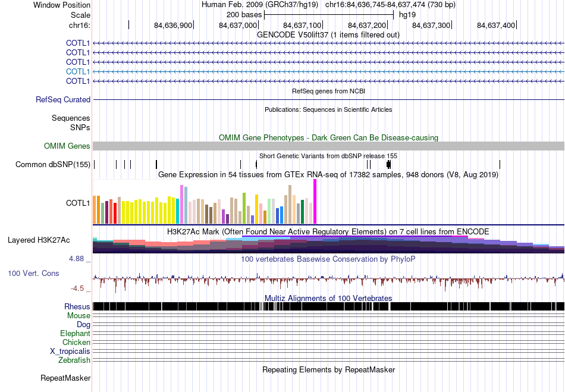
Task: Click the Rhesus alignment label
Action: coord(77,306)
